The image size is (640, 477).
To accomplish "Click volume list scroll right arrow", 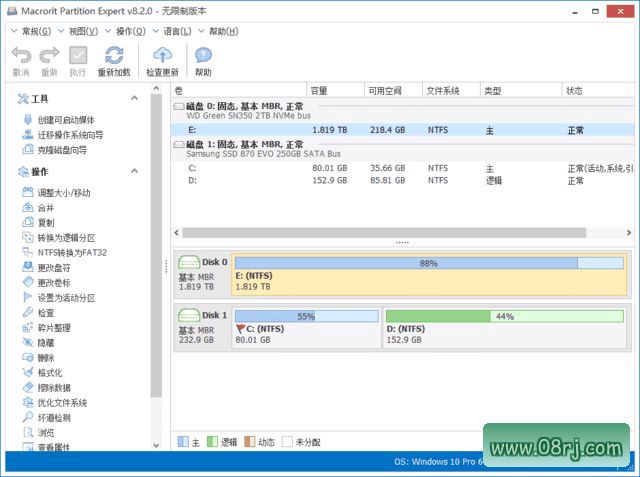I will [629, 233].
